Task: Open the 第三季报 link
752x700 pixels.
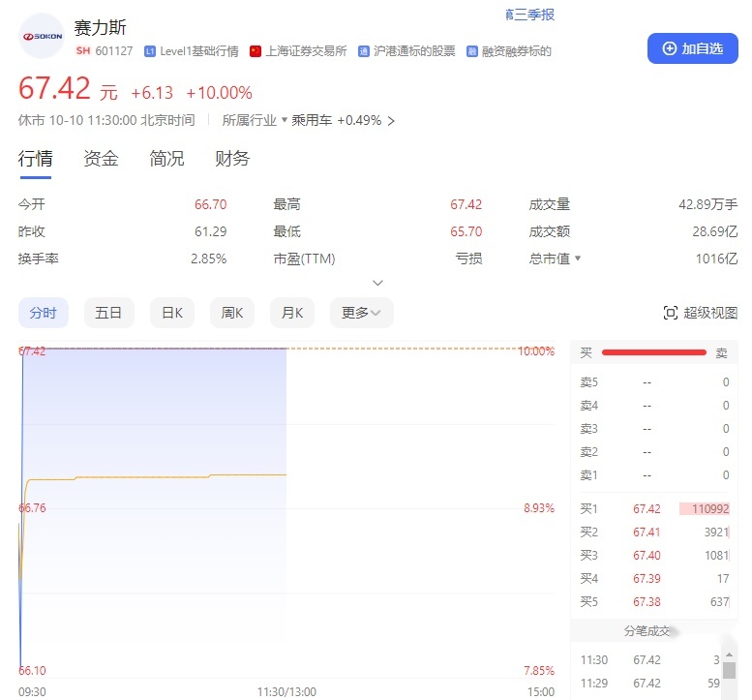Action: click(530, 15)
